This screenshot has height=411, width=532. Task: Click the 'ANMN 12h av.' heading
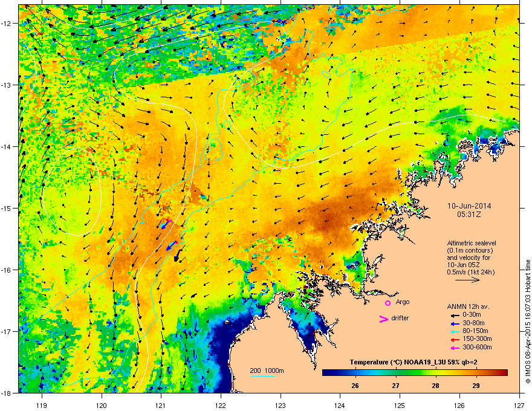(468, 306)
